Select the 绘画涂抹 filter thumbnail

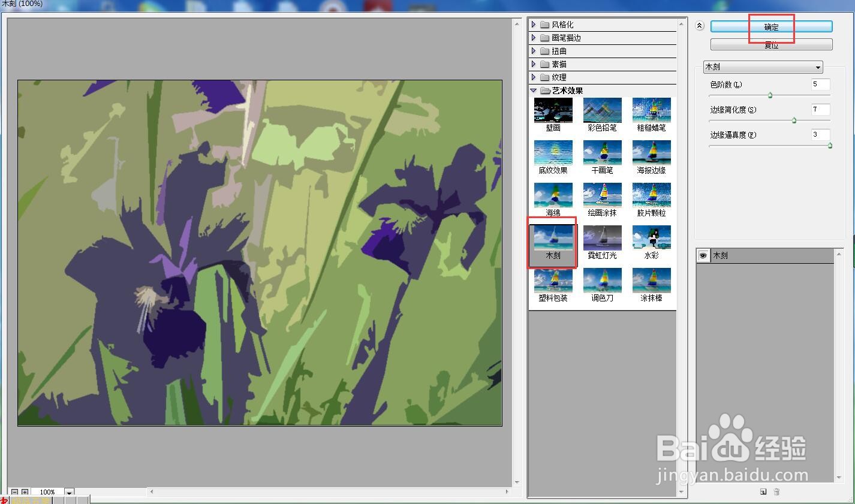(x=602, y=195)
